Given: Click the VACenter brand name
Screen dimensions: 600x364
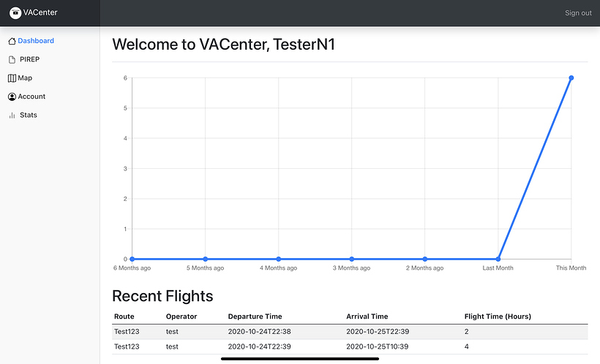Looking at the screenshot, I should (x=41, y=12).
